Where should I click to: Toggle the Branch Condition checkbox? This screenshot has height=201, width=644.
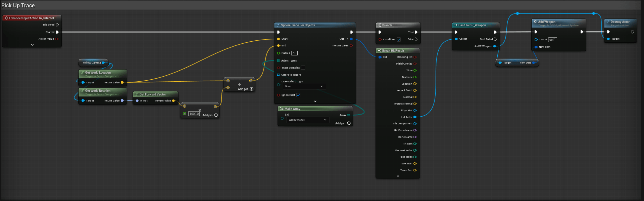399,39
